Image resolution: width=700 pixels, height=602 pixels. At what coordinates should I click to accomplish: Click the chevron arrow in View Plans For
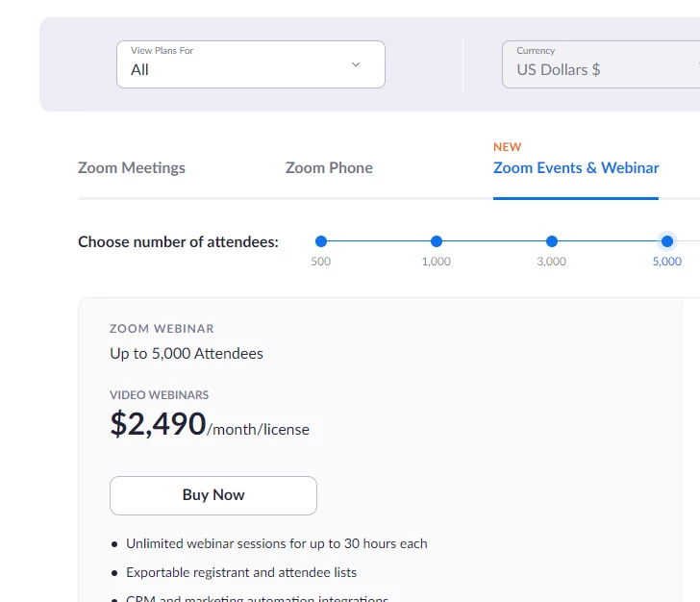(356, 64)
